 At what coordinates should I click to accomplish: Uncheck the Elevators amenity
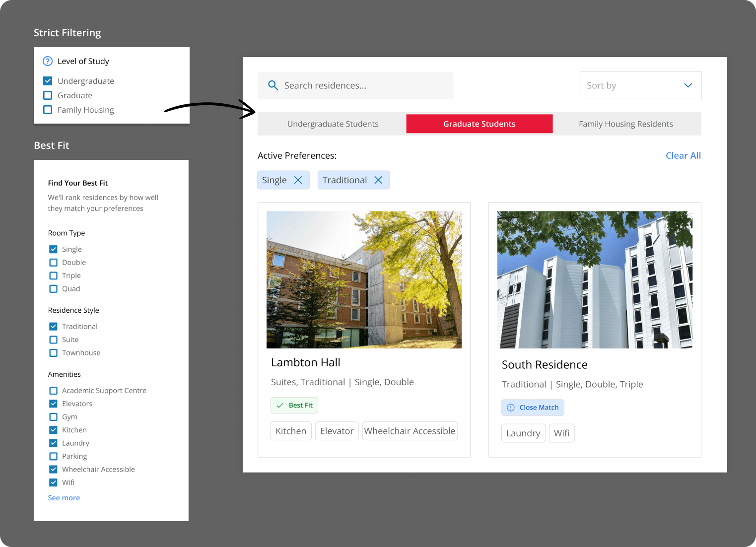(53, 404)
